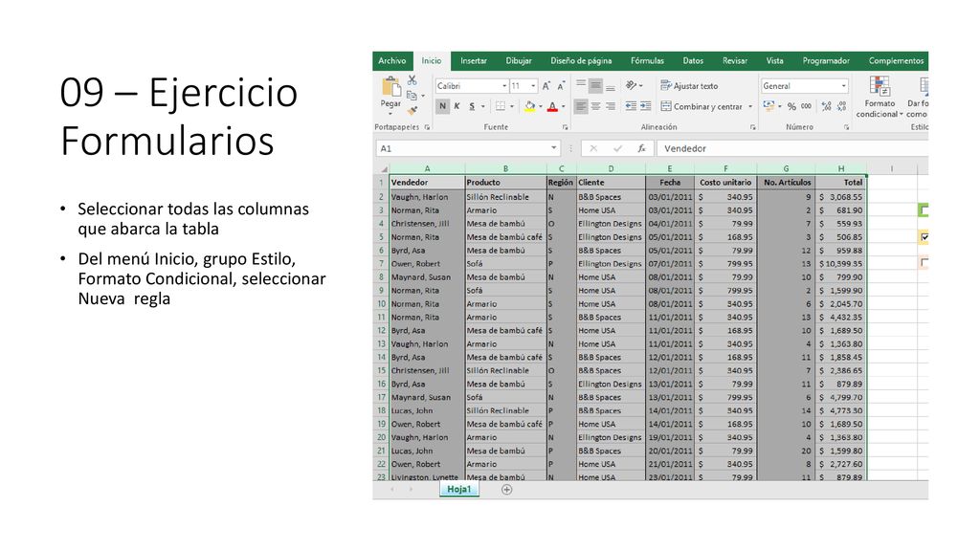Screen dimensions: 980x551
Task: Uncheck the checked form checkbox beside column I
Action: [x=924, y=237]
